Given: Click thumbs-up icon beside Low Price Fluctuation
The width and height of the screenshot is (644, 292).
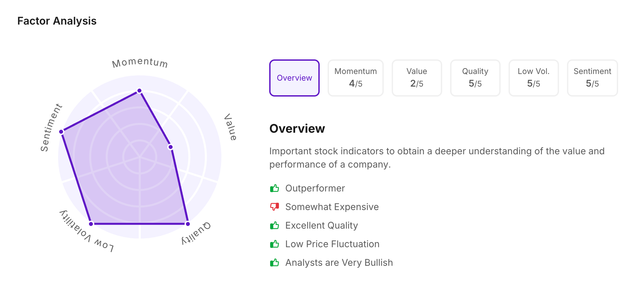Looking at the screenshot, I should (x=275, y=244).
